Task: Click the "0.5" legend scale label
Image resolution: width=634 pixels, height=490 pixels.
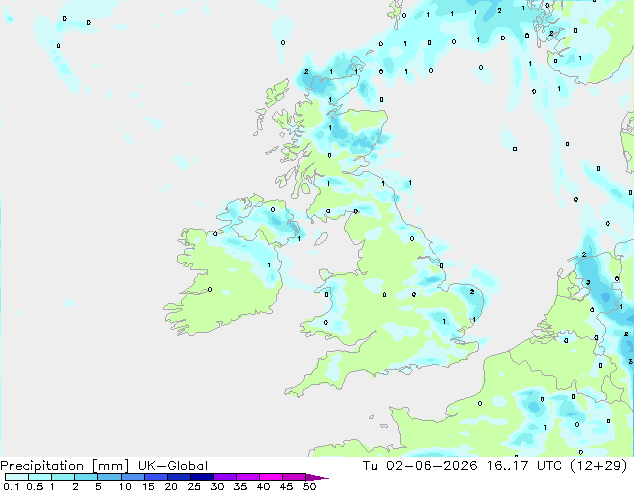Action: tap(34, 486)
